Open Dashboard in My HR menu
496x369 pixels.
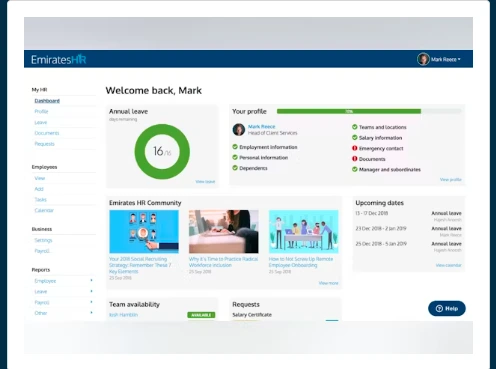coord(47,101)
